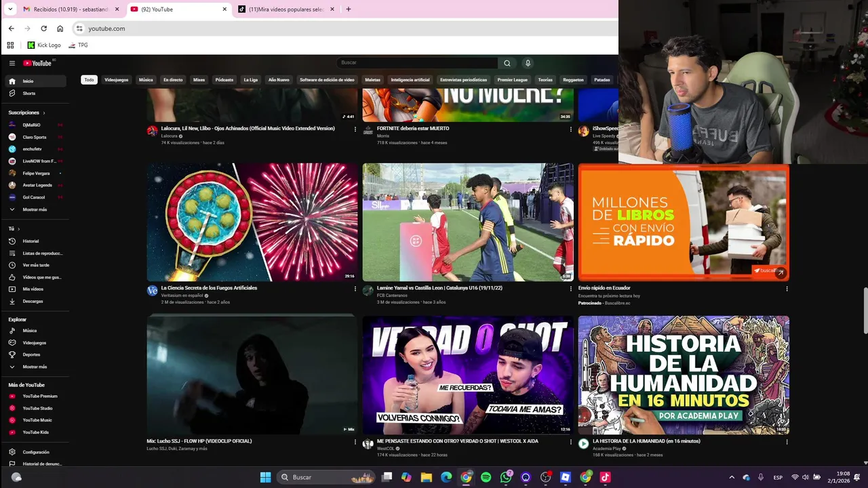Switch to Gmail Recibidos tab
This screenshot has width=868, height=488.
click(71, 9)
